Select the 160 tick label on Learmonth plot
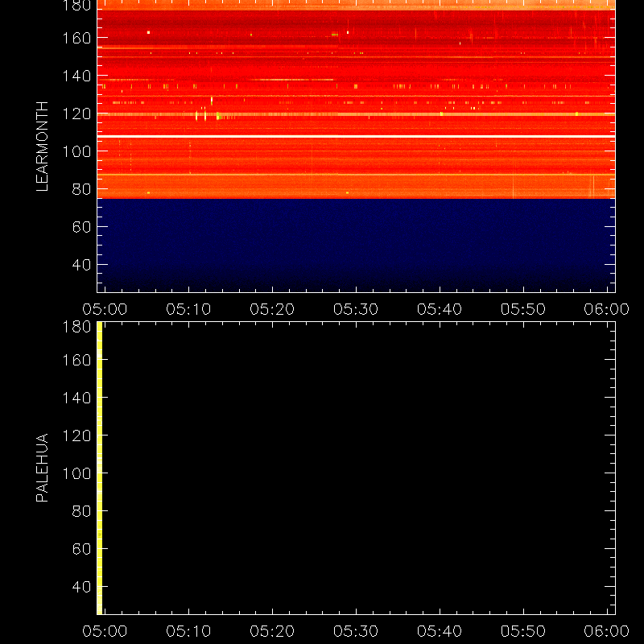This screenshot has height=644, width=644. 76,38
